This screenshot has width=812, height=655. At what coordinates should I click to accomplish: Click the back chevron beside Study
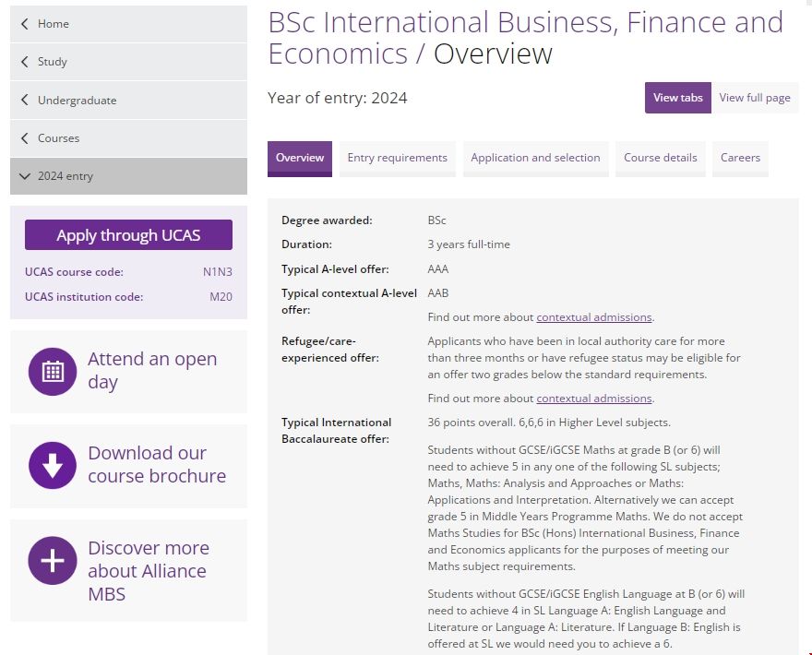pyautogui.click(x=24, y=62)
